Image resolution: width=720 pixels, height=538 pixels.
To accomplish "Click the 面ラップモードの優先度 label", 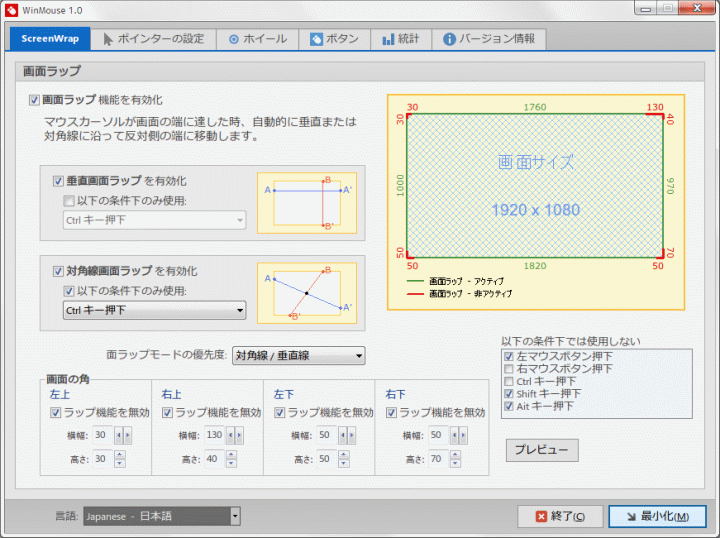I will pos(166,355).
